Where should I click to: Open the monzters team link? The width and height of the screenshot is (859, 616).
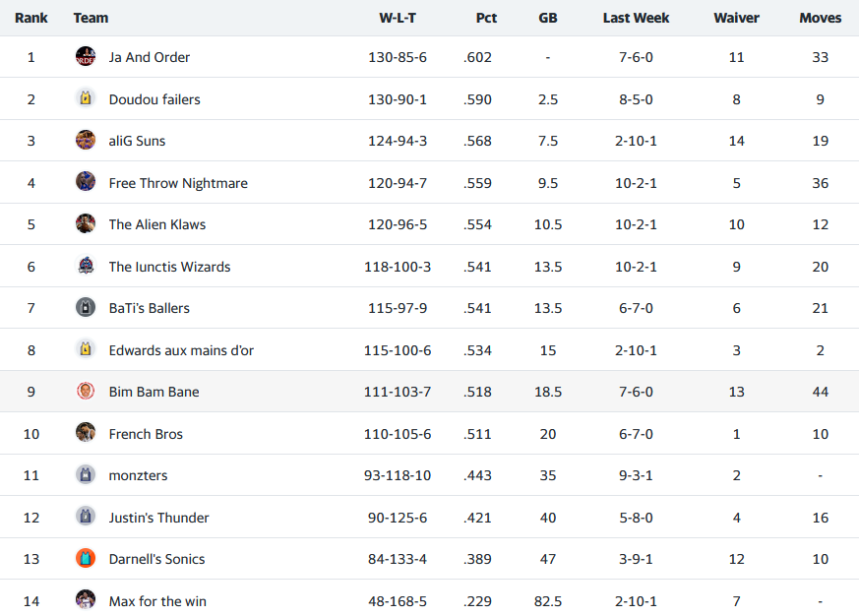[x=138, y=475]
